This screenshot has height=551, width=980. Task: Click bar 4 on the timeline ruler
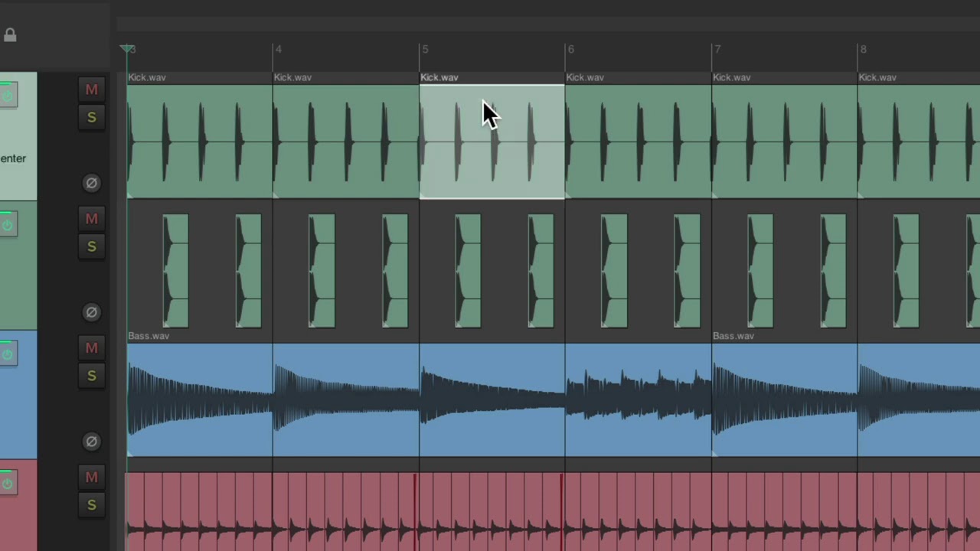click(278, 49)
